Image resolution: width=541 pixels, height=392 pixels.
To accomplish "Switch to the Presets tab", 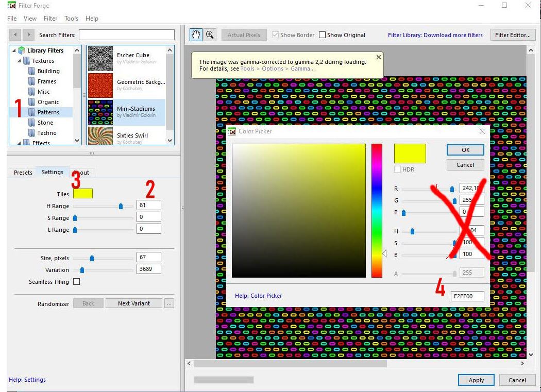I will point(23,173).
